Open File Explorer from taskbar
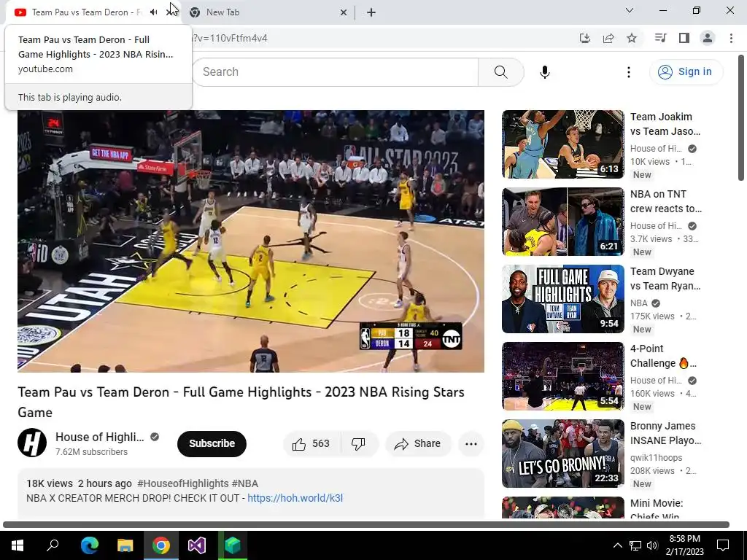 (125, 545)
